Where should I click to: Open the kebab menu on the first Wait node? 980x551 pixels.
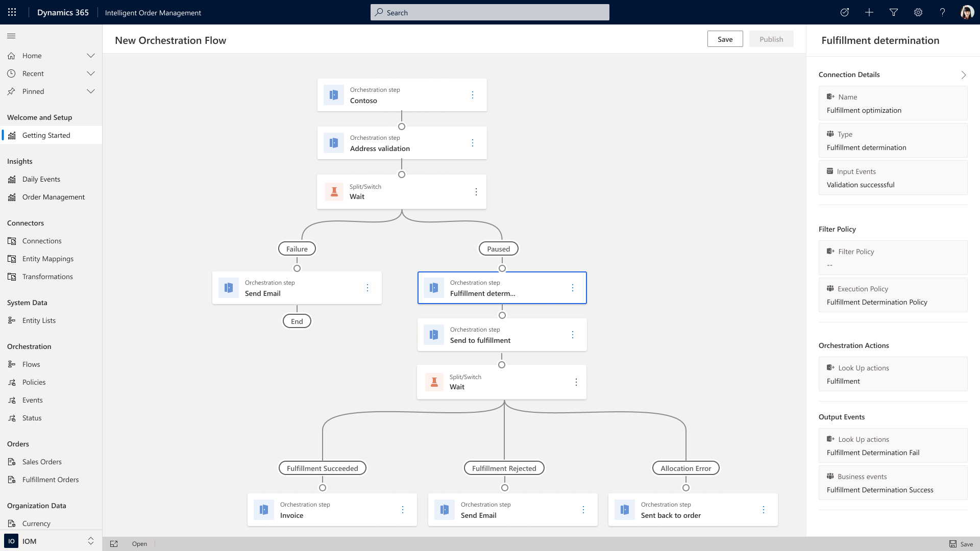tap(476, 192)
